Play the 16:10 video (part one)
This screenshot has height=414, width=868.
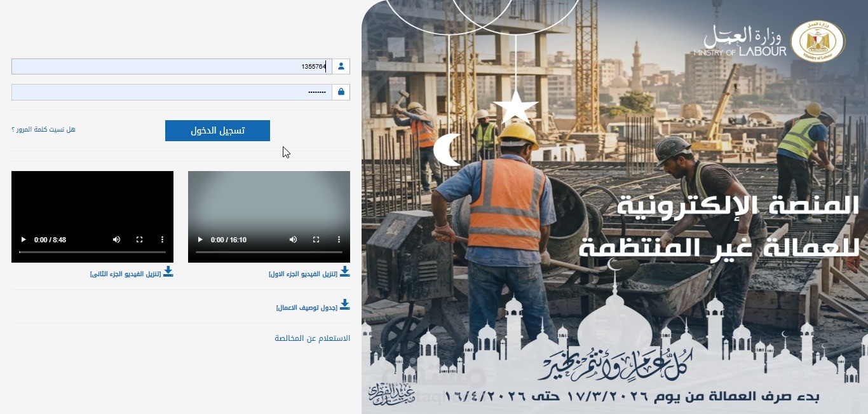200,240
